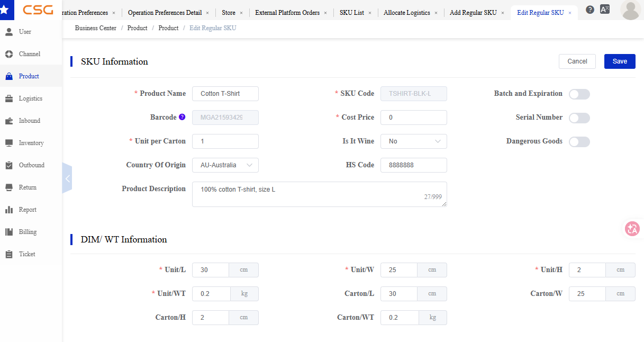Click the Product bag icon in sidebar
644x342 pixels.
point(9,76)
